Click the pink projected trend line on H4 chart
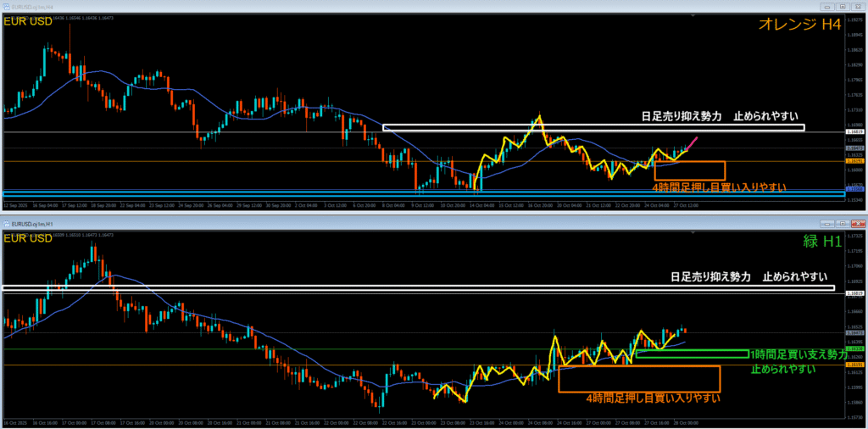868x429 pixels. click(x=690, y=142)
